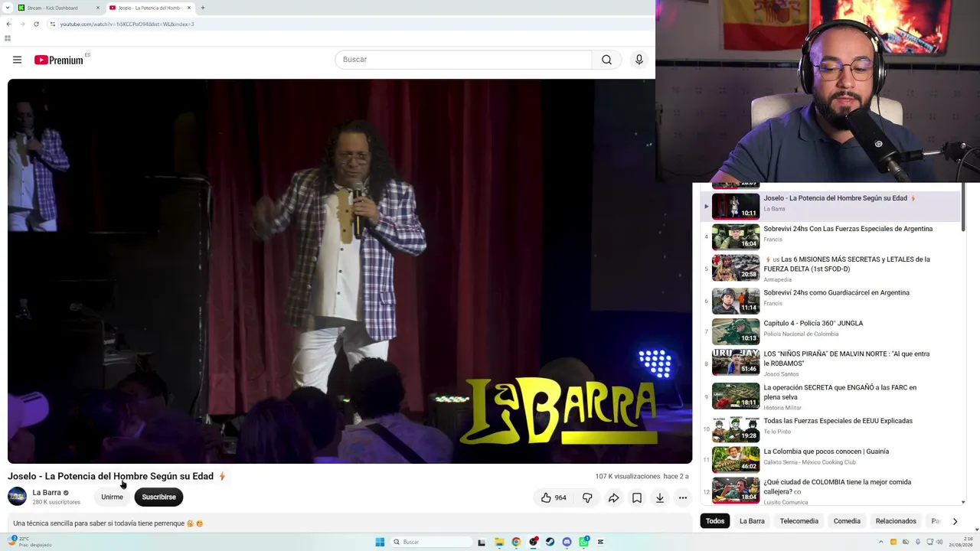Screen dimensions: 980x551
Task: Open WhatsApp from taskbar
Action: pos(583,542)
